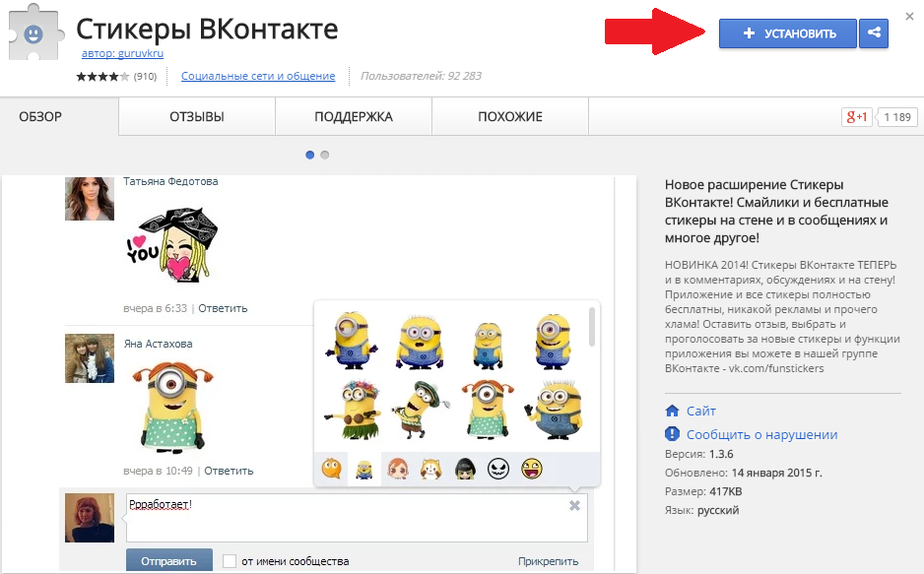The height and width of the screenshot is (574, 924).
Task: Click the Отправить button
Action: click(169, 560)
